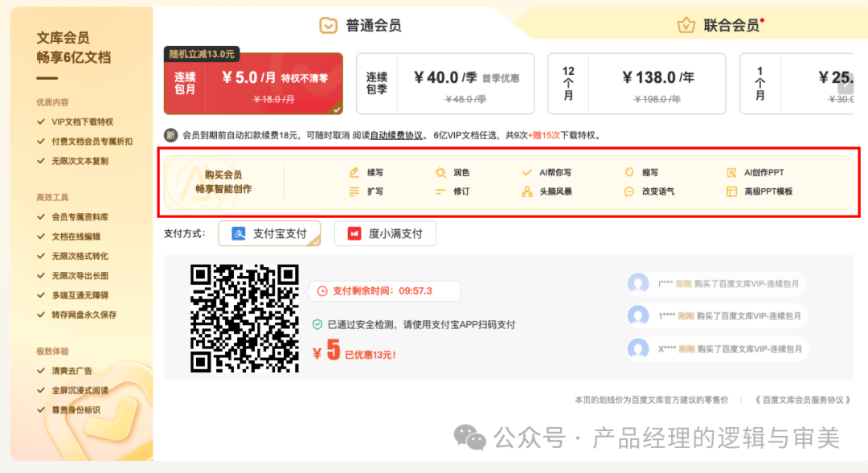868x473 pixels.
Task: Switch to the 联合会员 tab
Action: click(720, 25)
